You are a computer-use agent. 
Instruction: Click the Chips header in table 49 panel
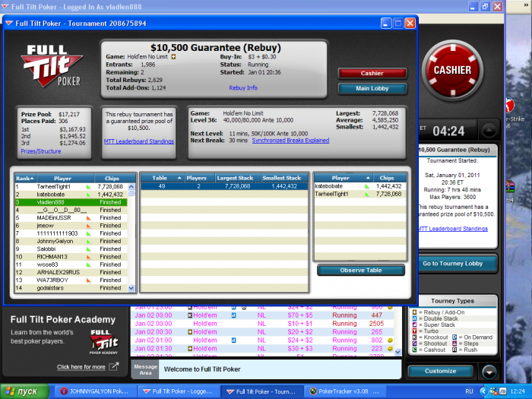(389, 178)
